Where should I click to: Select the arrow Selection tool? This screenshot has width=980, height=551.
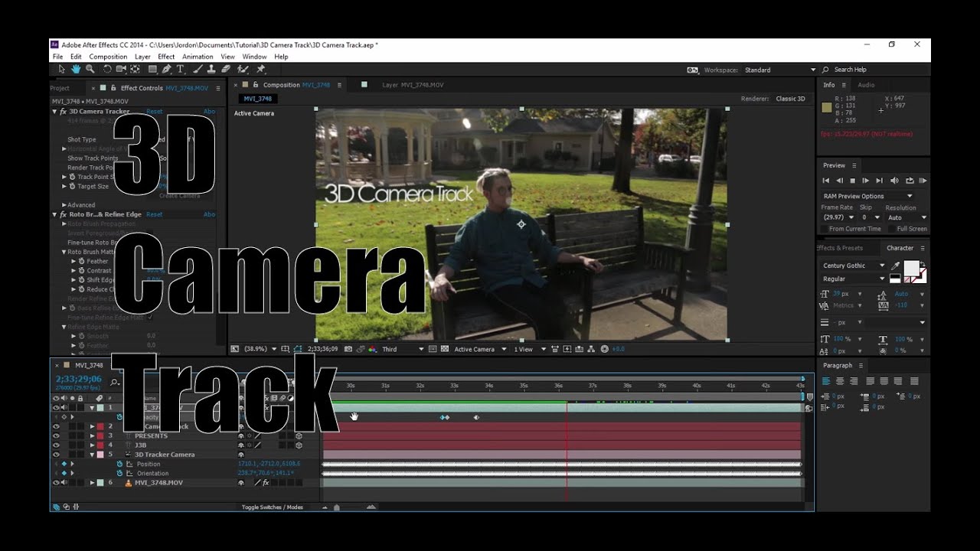[x=62, y=69]
